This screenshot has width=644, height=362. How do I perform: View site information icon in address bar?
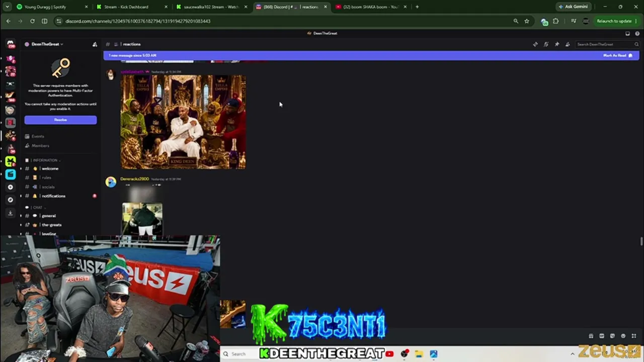point(58,21)
